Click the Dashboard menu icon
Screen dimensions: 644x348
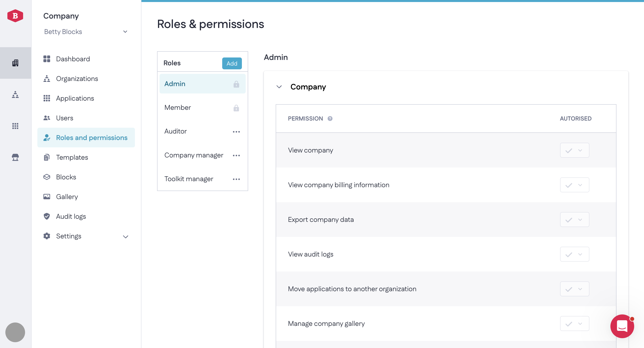47,59
